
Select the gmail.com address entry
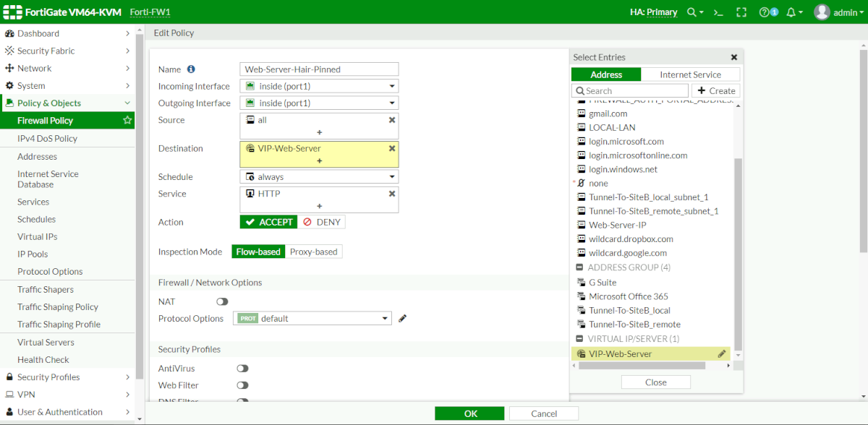[608, 113]
